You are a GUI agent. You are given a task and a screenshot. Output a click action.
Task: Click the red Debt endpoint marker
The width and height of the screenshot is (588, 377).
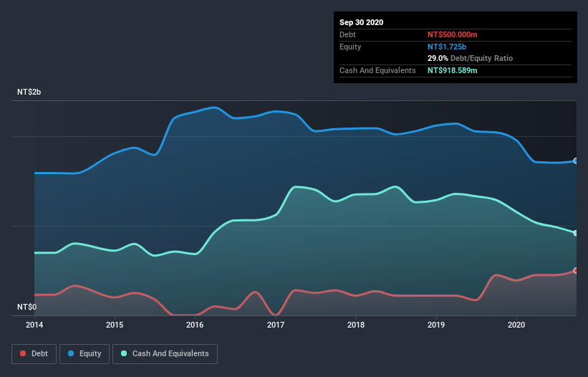click(x=576, y=270)
